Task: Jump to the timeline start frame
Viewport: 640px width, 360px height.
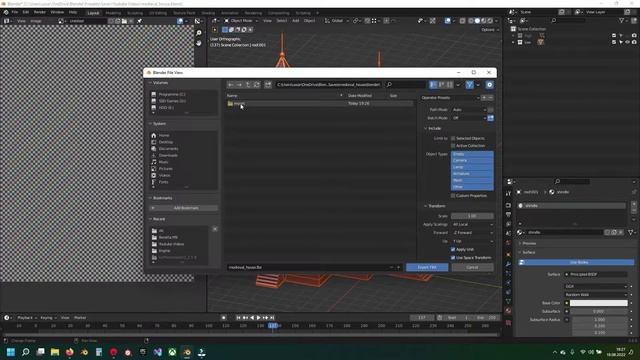Action: coord(238,318)
